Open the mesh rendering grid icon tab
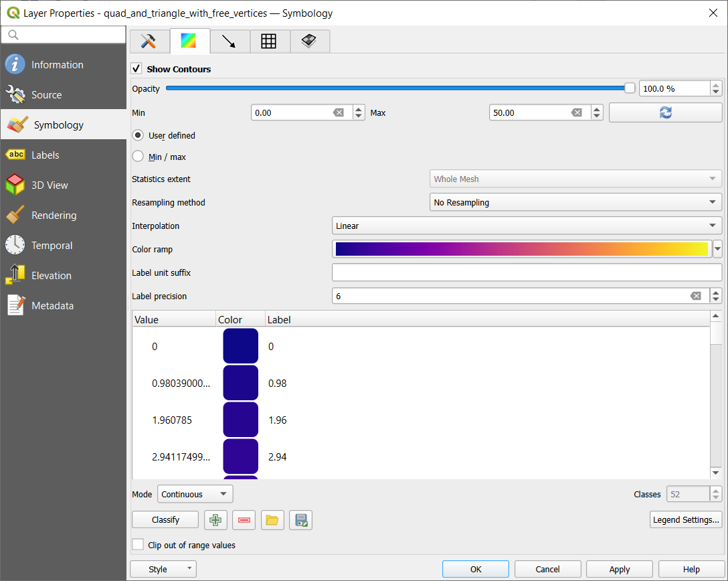The width and height of the screenshot is (728, 581). [x=269, y=41]
